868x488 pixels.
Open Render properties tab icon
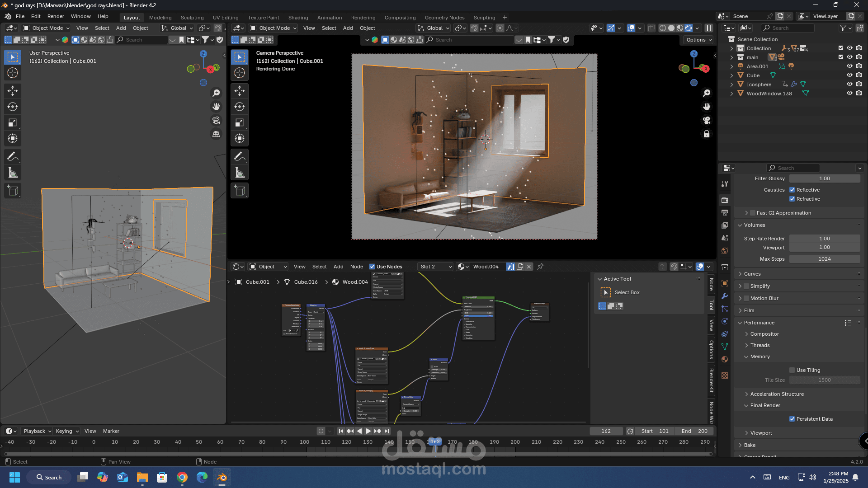[x=725, y=200]
